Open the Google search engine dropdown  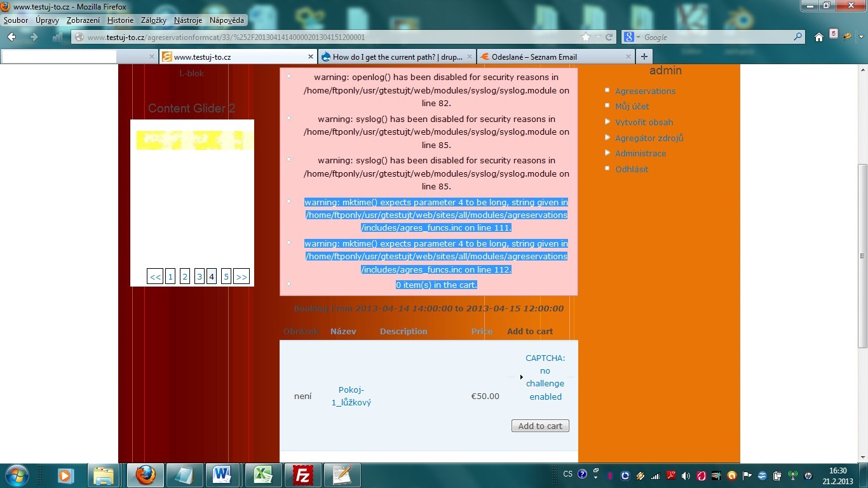click(638, 37)
